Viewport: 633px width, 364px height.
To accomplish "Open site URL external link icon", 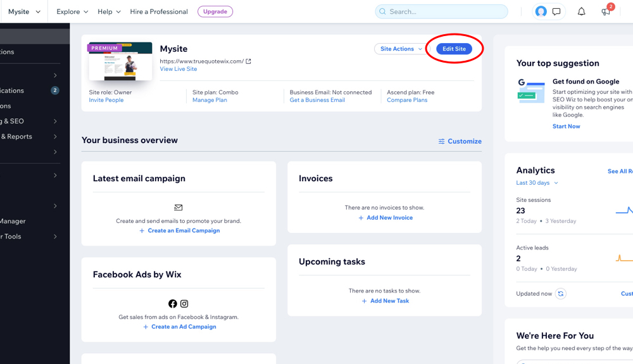I will (248, 61).
